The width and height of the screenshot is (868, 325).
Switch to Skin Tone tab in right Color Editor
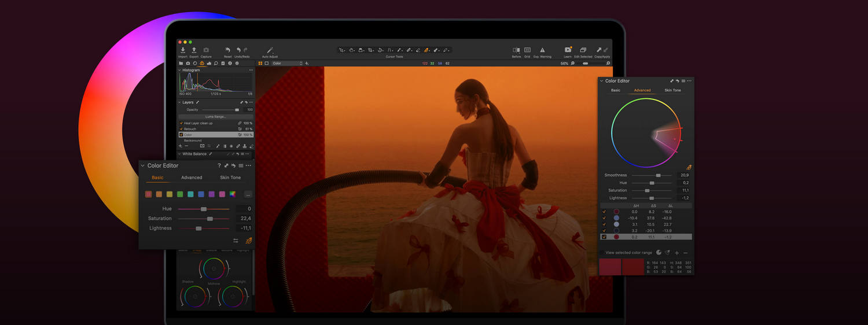[672, 90]
